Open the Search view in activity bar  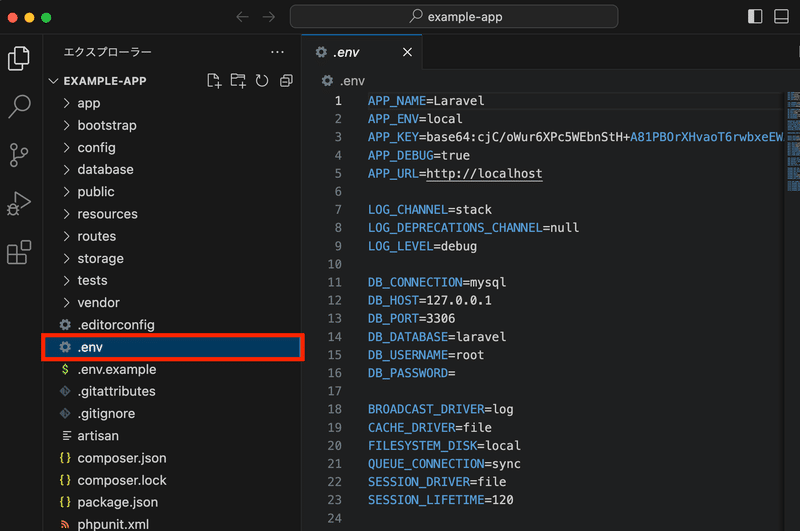pos(19,106)
